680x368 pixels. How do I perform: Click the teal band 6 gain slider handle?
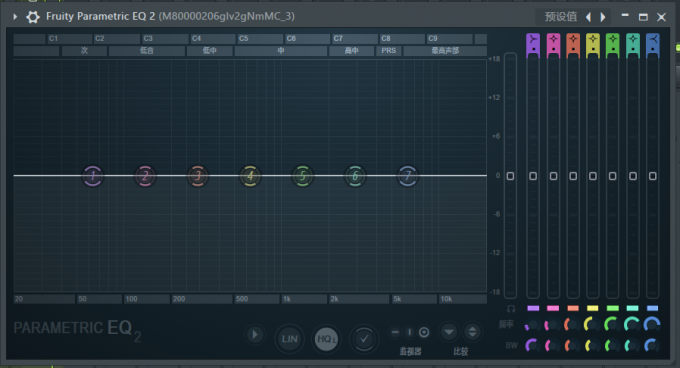(x=633, y=176)
